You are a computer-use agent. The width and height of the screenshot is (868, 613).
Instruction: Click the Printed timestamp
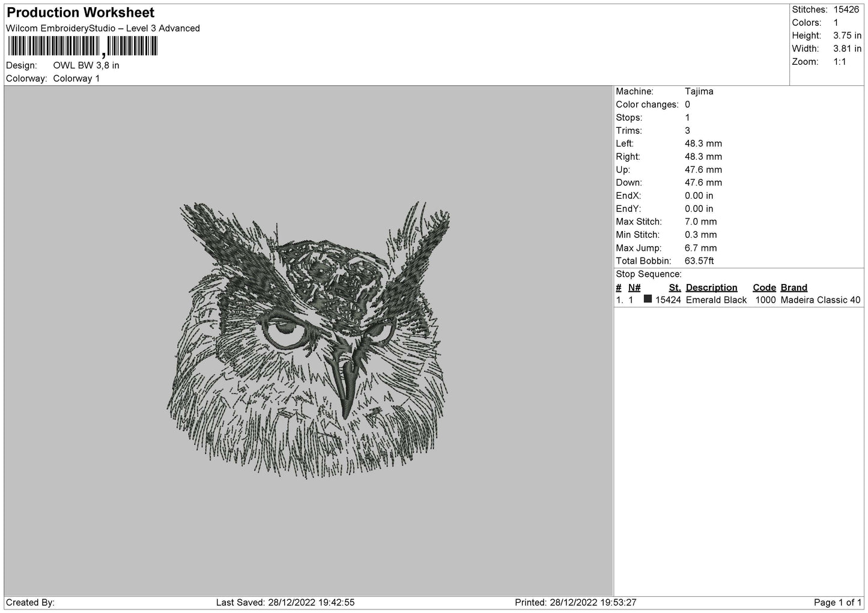click(x=575, y=603)
